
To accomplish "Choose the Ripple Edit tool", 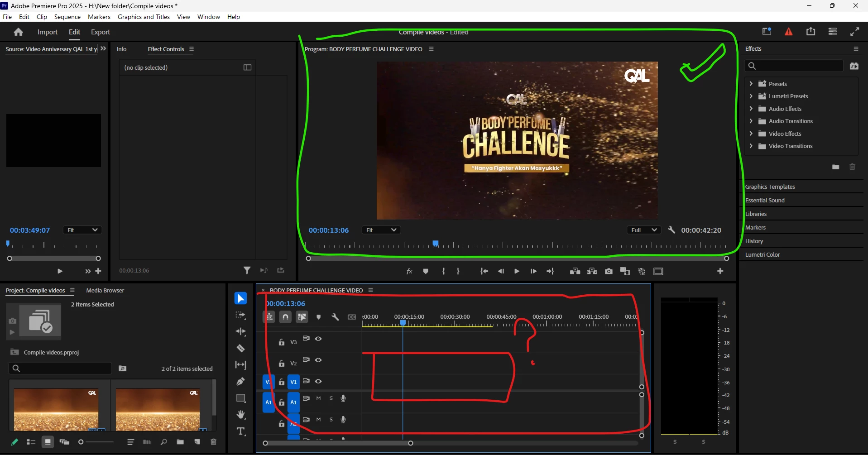I will coord(240,332).
